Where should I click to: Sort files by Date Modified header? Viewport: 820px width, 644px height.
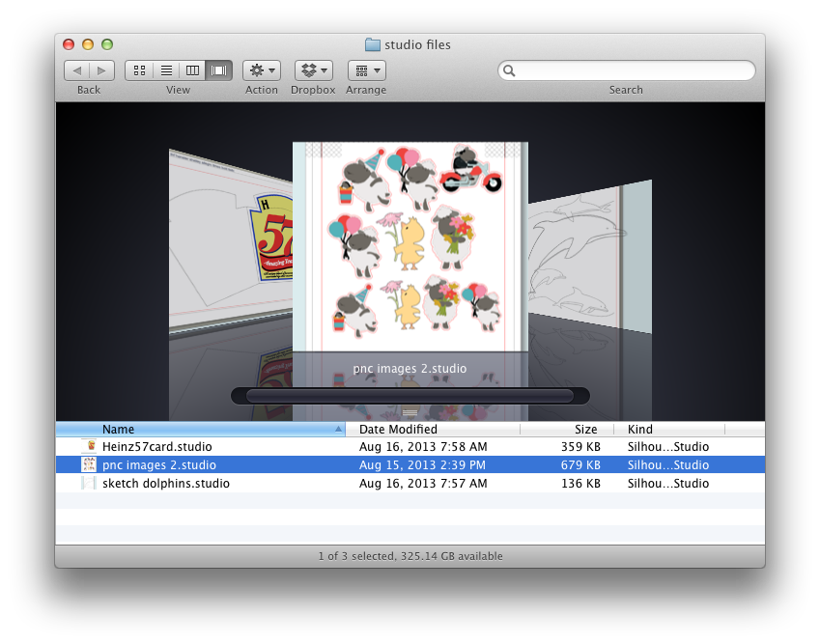tap(398, 429)
